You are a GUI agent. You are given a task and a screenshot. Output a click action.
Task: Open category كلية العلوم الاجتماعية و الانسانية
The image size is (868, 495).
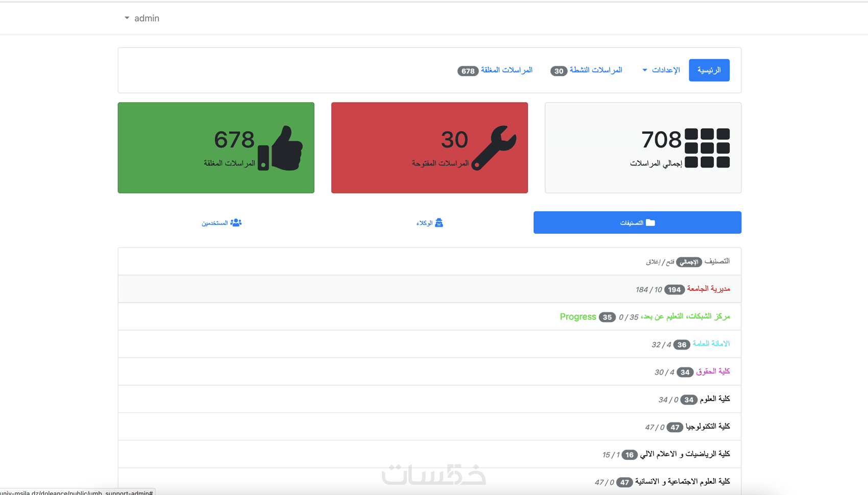tap(683, 482)
